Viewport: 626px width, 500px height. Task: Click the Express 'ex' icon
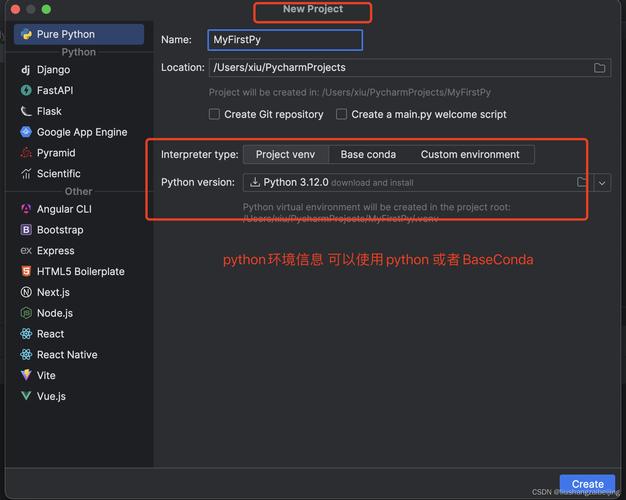26,250
